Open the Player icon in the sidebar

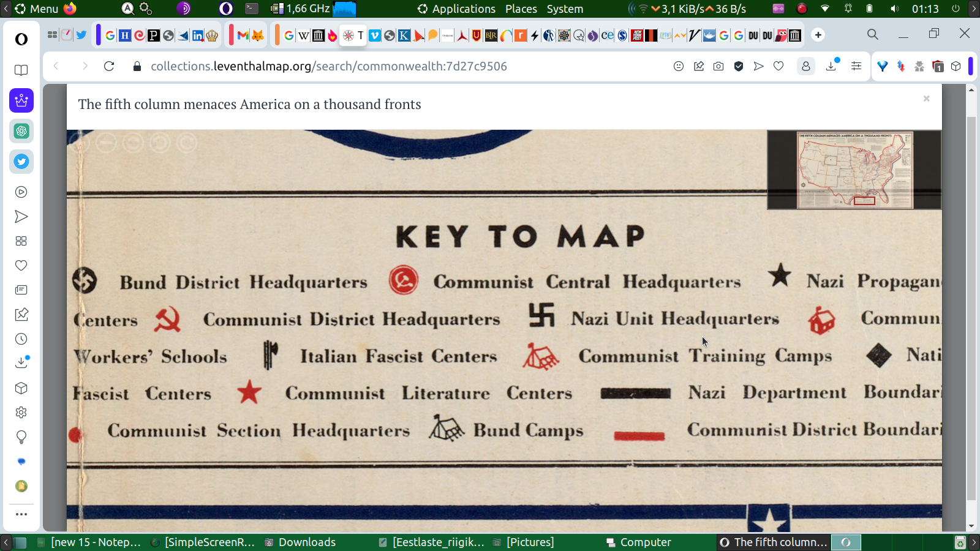click(x=21, y=192)
